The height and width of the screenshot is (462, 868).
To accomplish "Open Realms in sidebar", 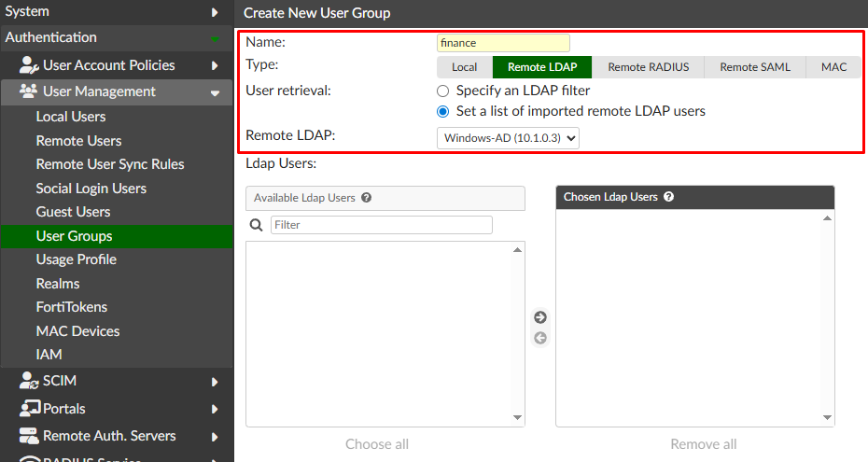I will [58, 284].
